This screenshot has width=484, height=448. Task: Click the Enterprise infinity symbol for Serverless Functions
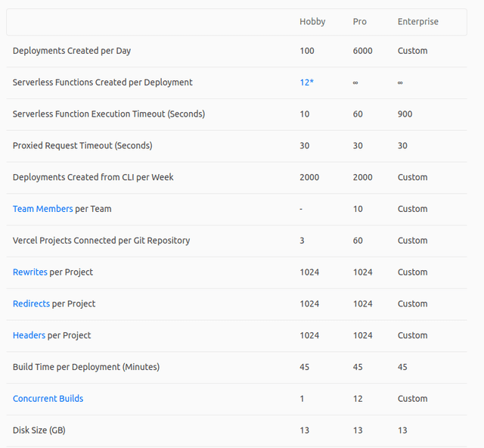[x=400, y=82]
